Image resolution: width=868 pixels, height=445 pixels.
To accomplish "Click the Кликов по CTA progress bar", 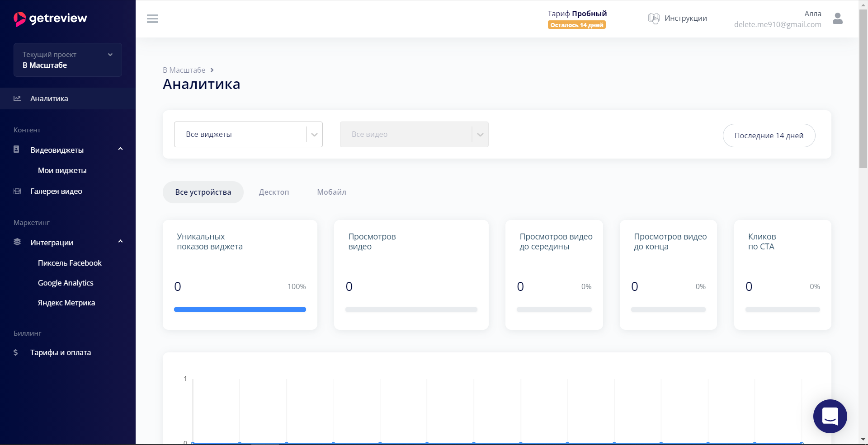I will pos(783,309).
